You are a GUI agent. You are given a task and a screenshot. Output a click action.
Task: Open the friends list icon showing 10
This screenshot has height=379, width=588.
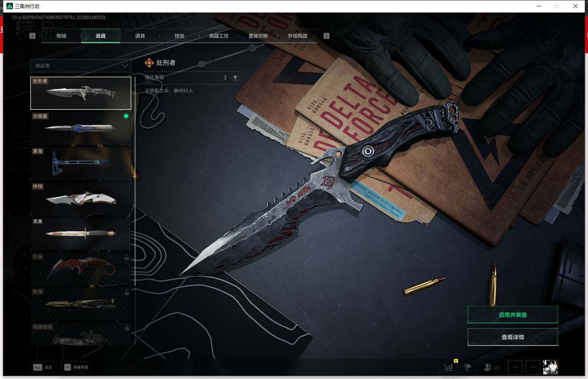point(491,367)
